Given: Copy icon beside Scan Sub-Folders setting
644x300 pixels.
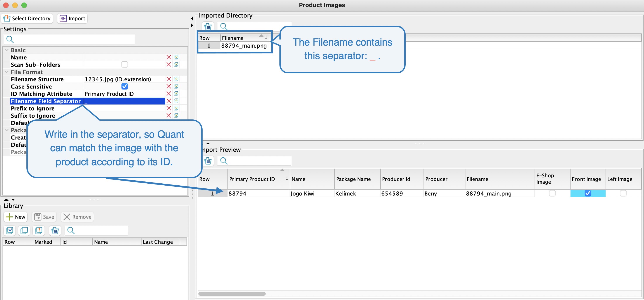Looking at the screenshot, I should click(176, 65).
